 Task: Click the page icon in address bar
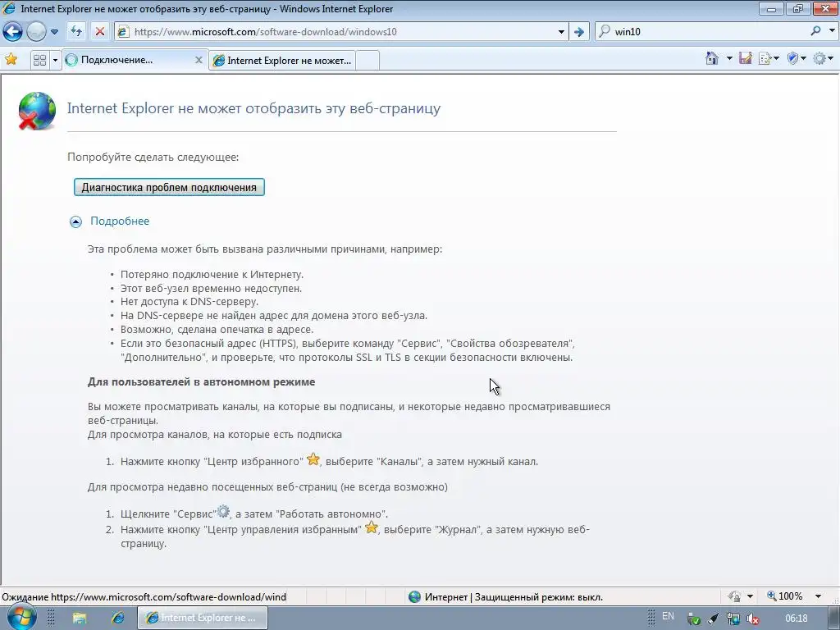point(123,32)
